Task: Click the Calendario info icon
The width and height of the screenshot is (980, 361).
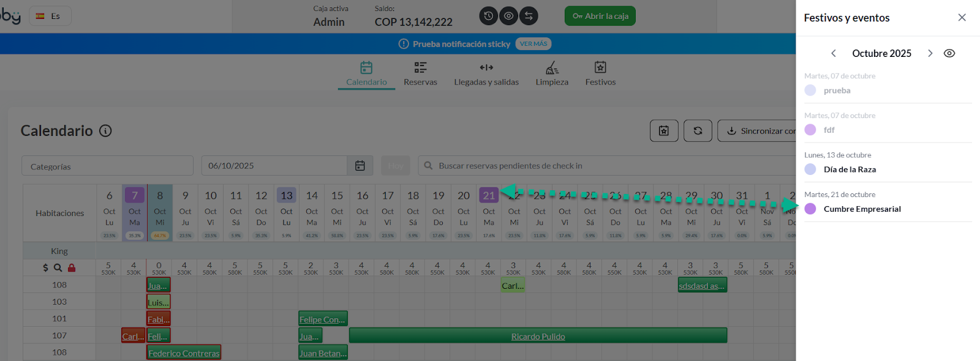Action: click(x=105, y=131)
